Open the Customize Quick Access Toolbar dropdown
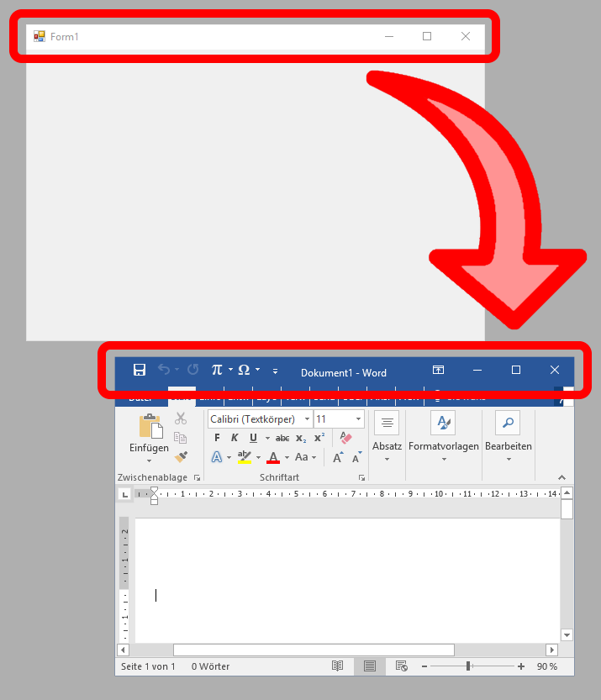601x700 pixels. tap(275, 371)
